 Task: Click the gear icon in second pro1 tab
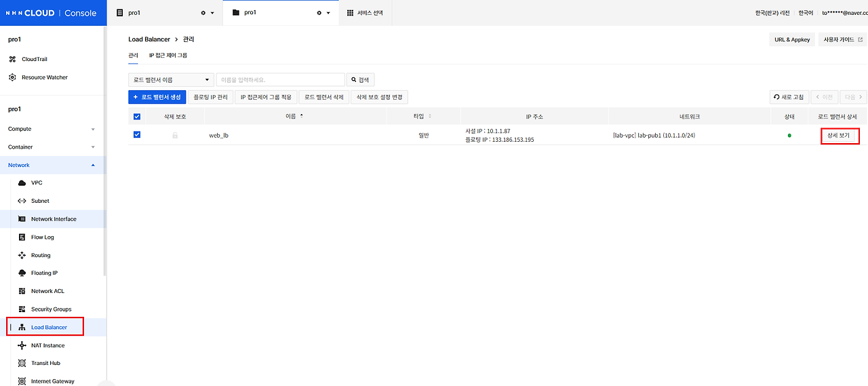coord(319,13)
